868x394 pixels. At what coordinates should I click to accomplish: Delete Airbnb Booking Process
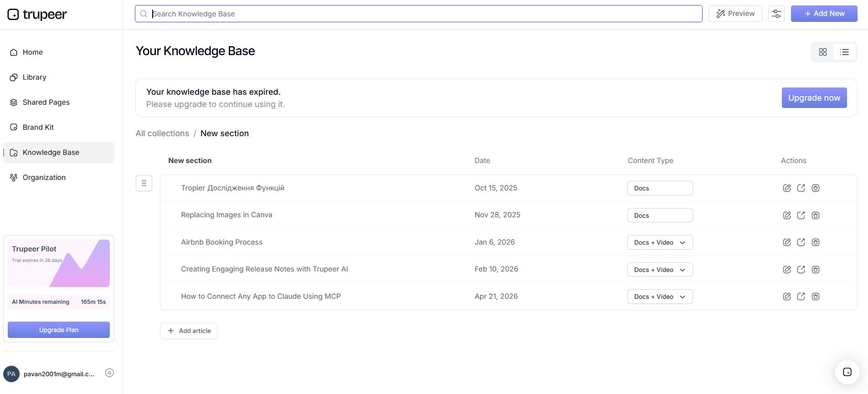(x=816, y=242)
